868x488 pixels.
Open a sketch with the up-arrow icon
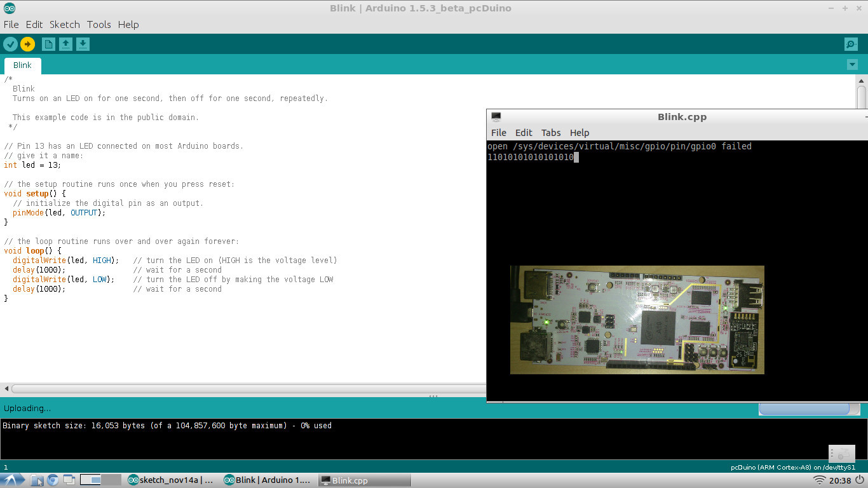tap(65, 44)
